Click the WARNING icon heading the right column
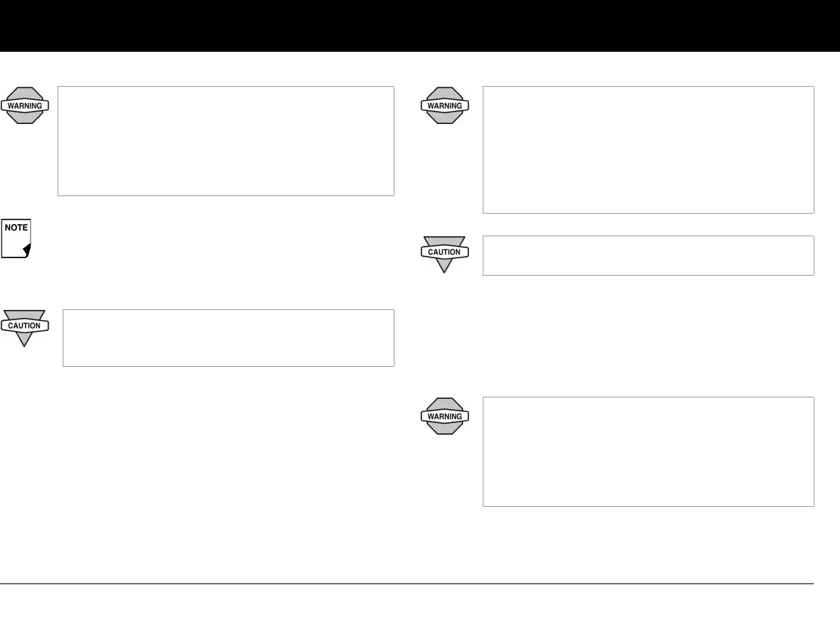This screenshot has width=840, height=617. pos(445,105)
